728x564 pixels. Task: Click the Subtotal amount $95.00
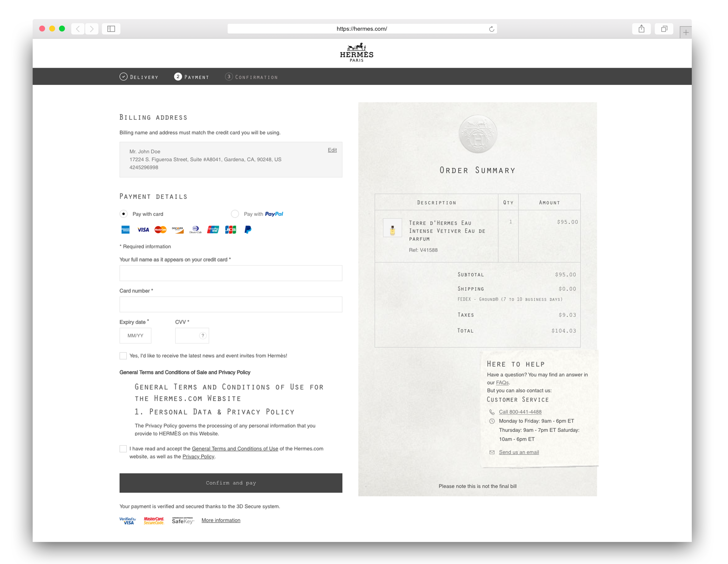click(x=566, y=275)
